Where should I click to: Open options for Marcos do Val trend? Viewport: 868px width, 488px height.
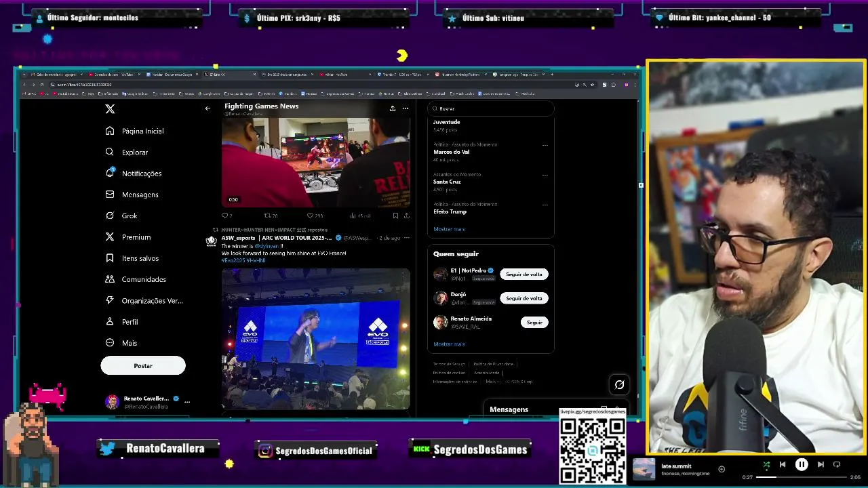point(545,145)
